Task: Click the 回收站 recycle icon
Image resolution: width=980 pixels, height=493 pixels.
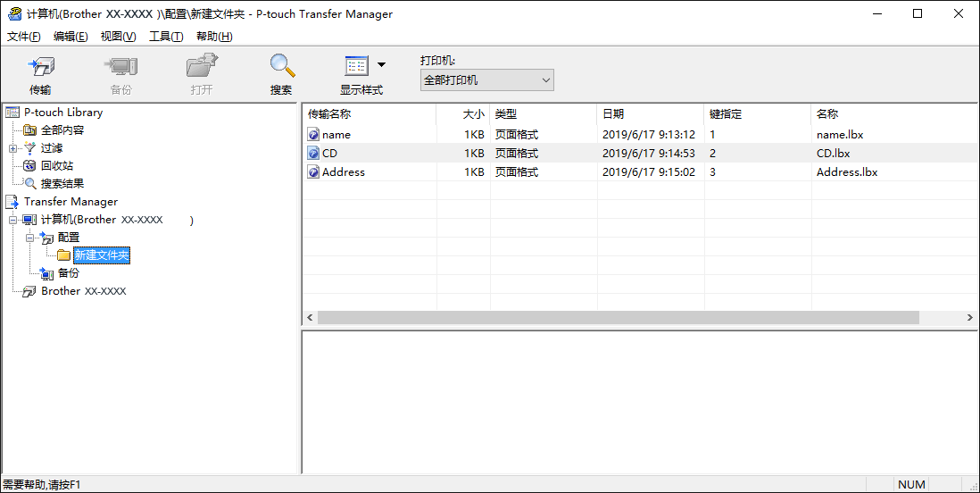Action: click(x=30, y=166)
